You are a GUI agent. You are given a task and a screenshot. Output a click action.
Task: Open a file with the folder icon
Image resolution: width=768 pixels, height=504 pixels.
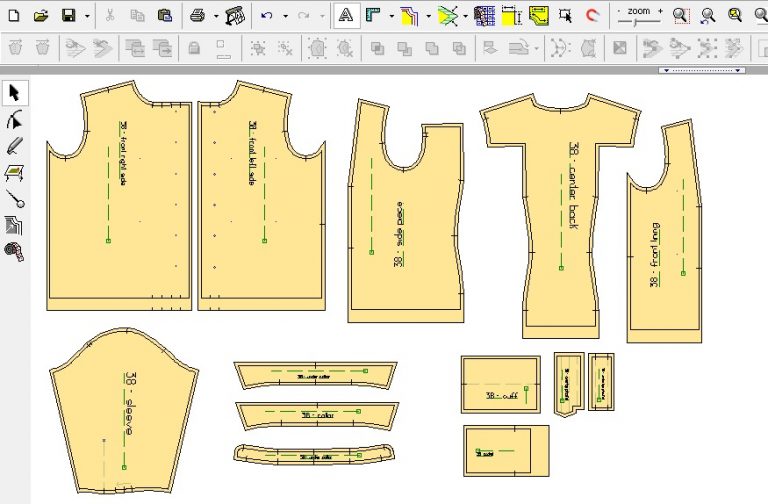(x=41, y=16)
